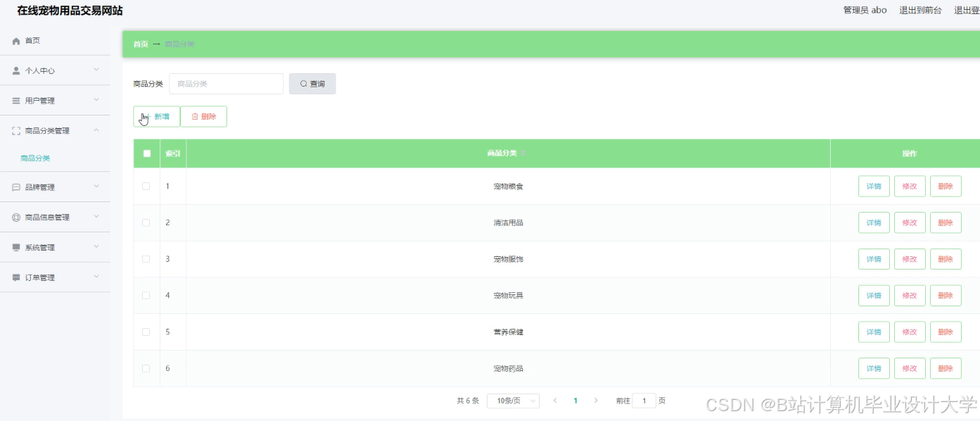Viewport: 980px width, 421px height.
Task: Click the 查询 search button
Action: coord(312,84)
